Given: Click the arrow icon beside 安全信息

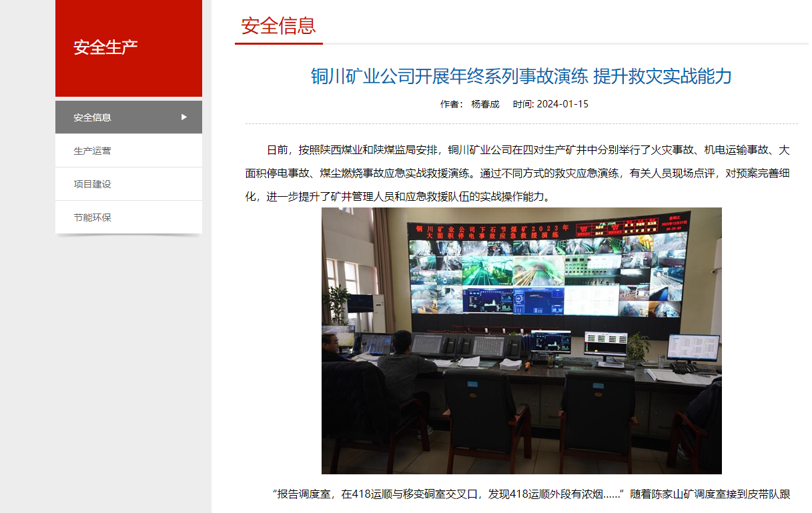Looking at the screenshot, I should pos(184,117).
